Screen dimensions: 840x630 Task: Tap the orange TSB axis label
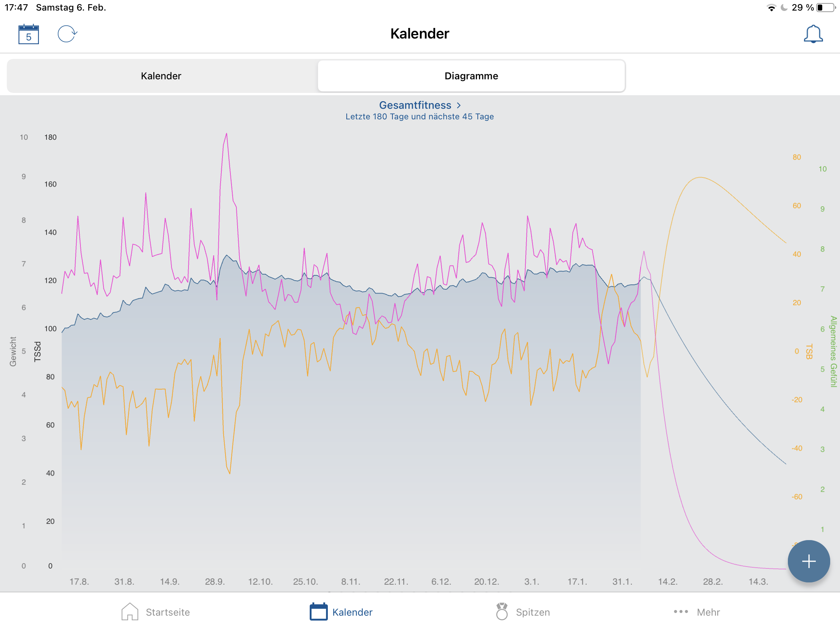click(x=809, y=352)
